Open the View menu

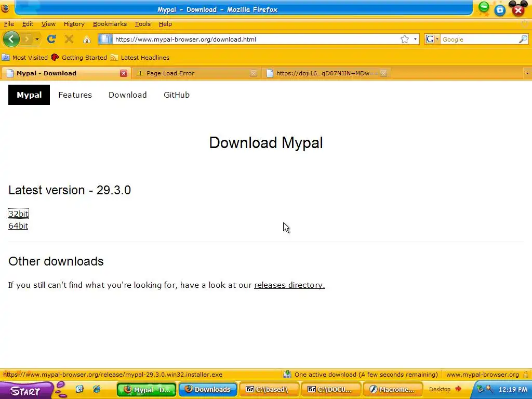click(x=48, y=24)
